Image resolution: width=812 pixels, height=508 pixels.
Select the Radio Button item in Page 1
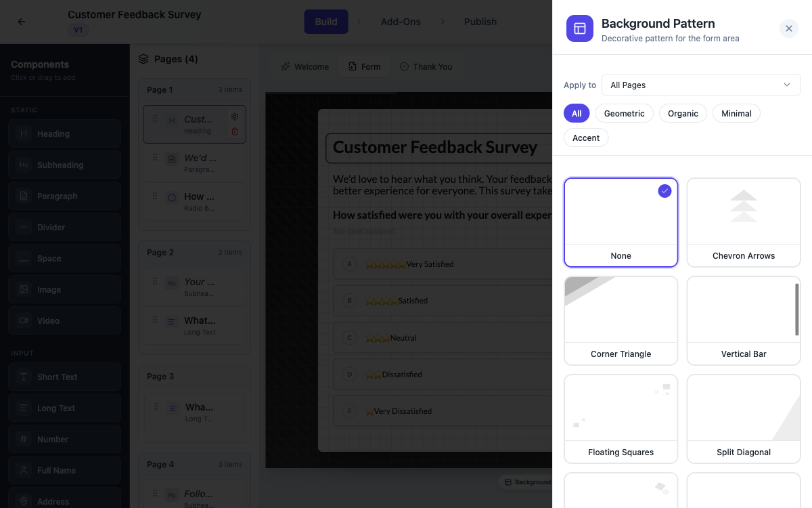click(x=194, y=202)
